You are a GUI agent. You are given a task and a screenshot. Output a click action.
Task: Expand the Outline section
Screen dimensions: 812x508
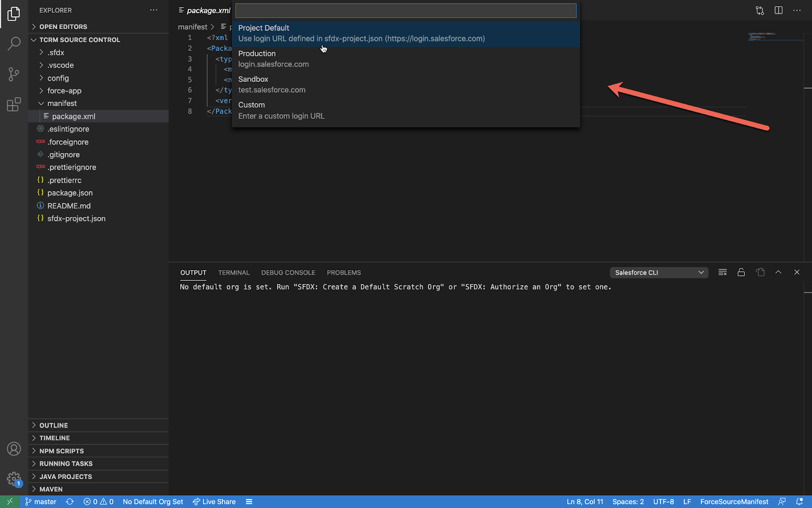click(98, 425)
